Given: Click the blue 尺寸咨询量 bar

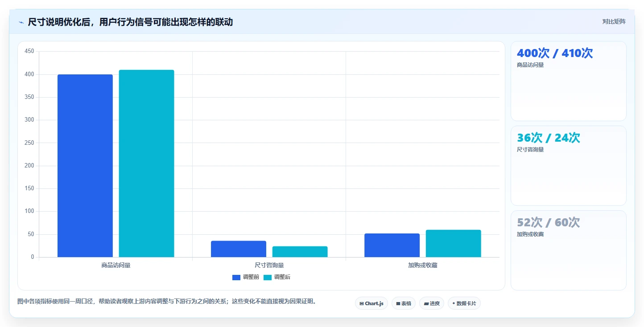Looking at the screenshot, I should pyautogui.click(x=239, y=249).
